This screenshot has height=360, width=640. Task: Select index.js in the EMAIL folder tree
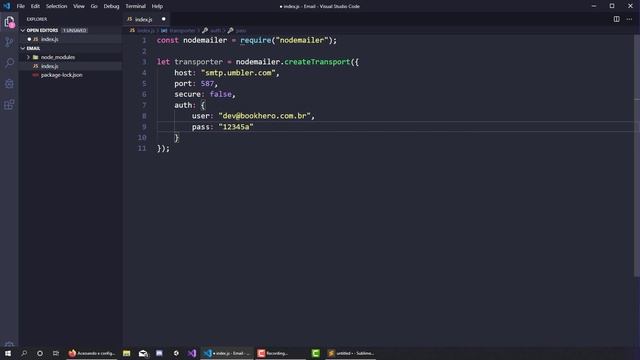coord(49,66)
